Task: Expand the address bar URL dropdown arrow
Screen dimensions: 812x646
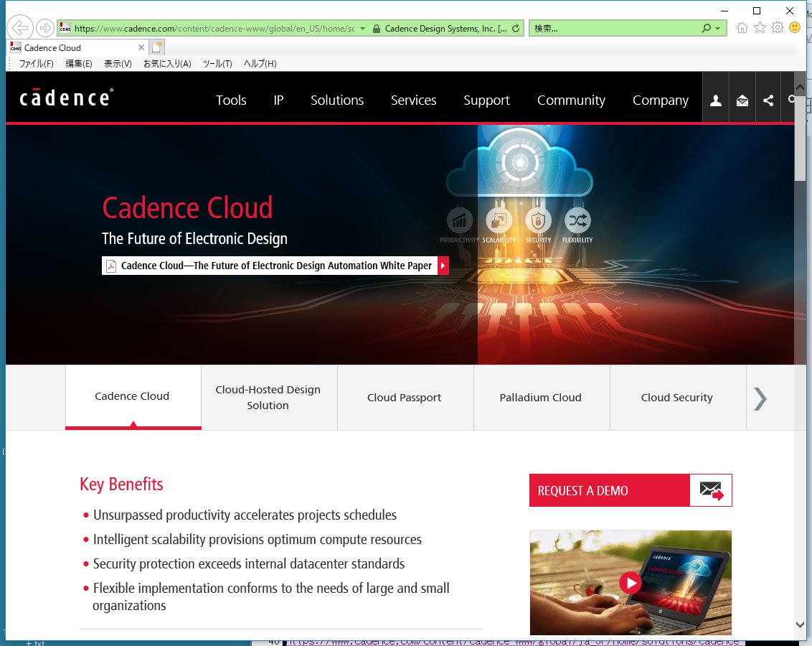Action: click(x=362, y=29)
